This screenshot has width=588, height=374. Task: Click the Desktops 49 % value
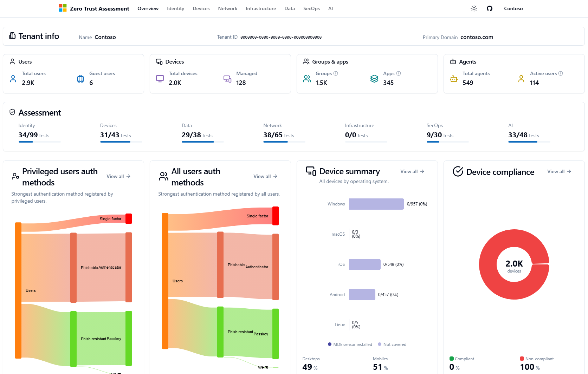tap(310, 367)
